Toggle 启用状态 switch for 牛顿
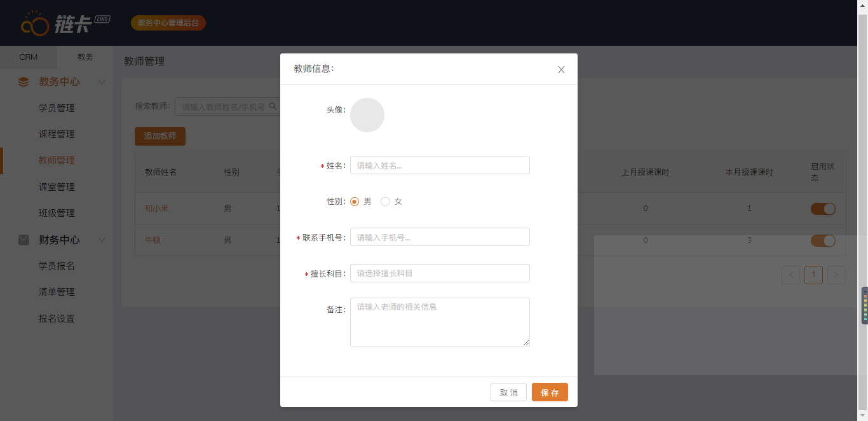Screen dimensions: 868x421 point(823,240)
